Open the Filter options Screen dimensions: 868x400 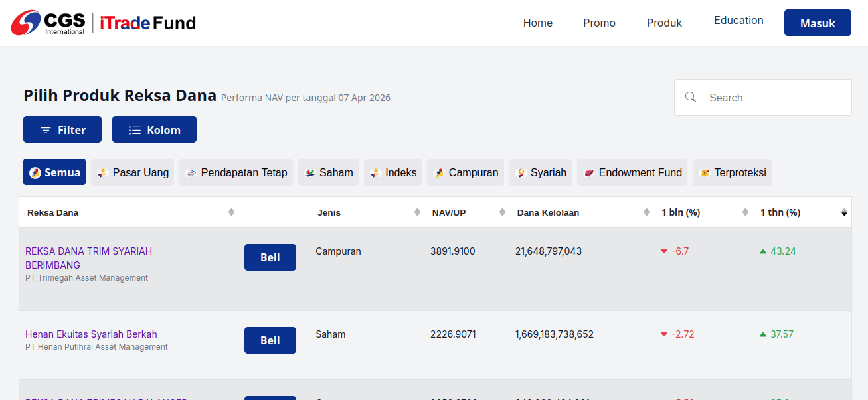click(x=62, y=129)
